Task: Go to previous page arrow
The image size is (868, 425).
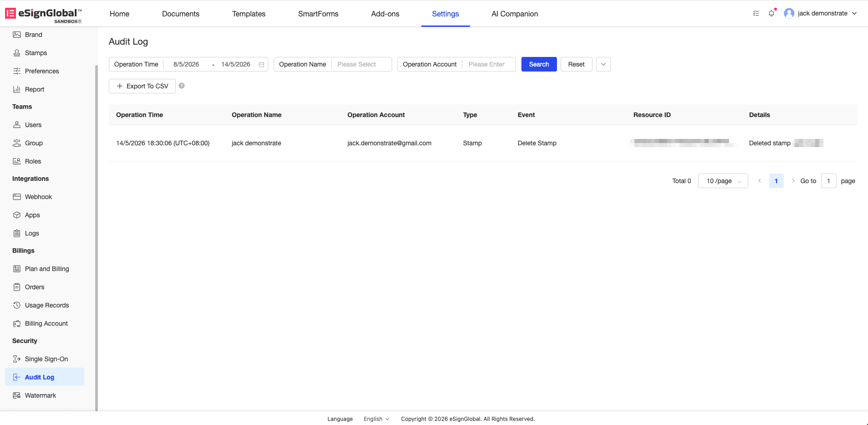Action: pos(760,181)
